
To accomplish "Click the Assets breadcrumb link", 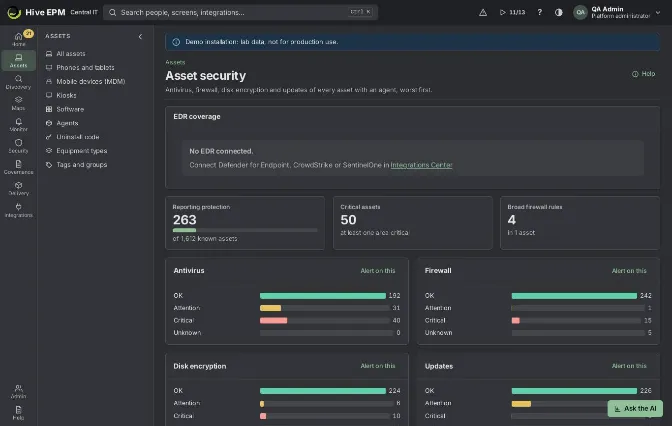I will (175, 62).
